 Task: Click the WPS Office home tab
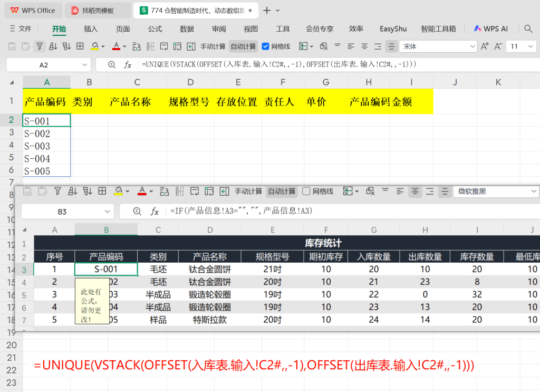pyautogui.click(x=33, y=11)
